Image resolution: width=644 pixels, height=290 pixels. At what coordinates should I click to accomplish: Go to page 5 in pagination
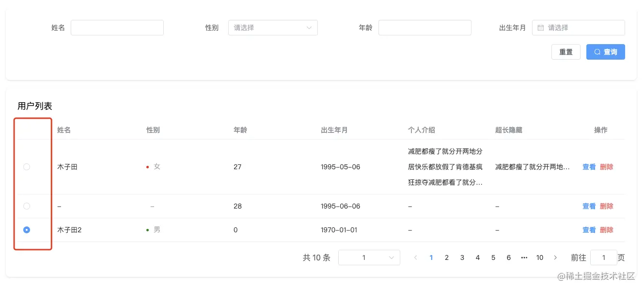493,258
